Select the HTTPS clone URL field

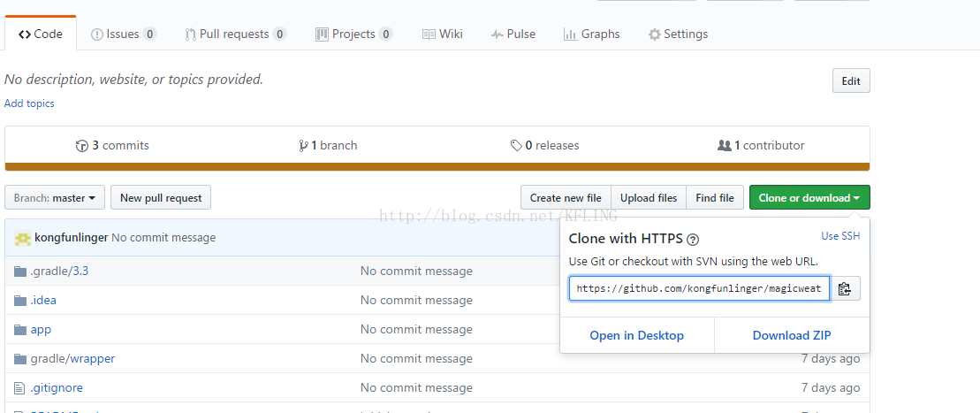[x=699, y=288]
